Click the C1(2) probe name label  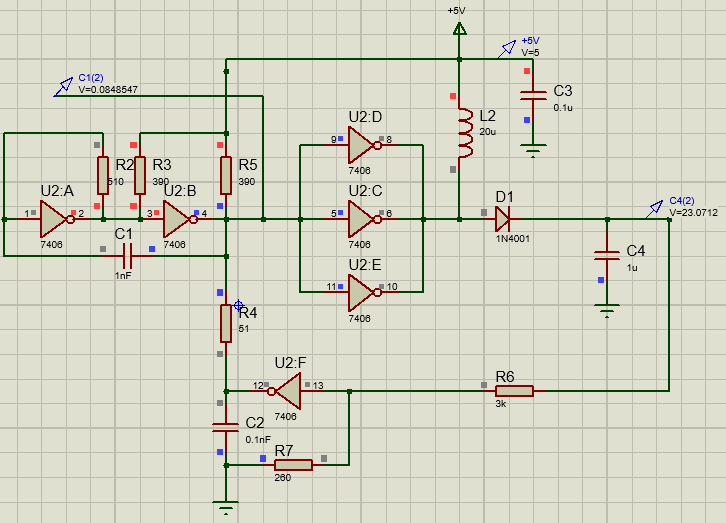[91, 78]
